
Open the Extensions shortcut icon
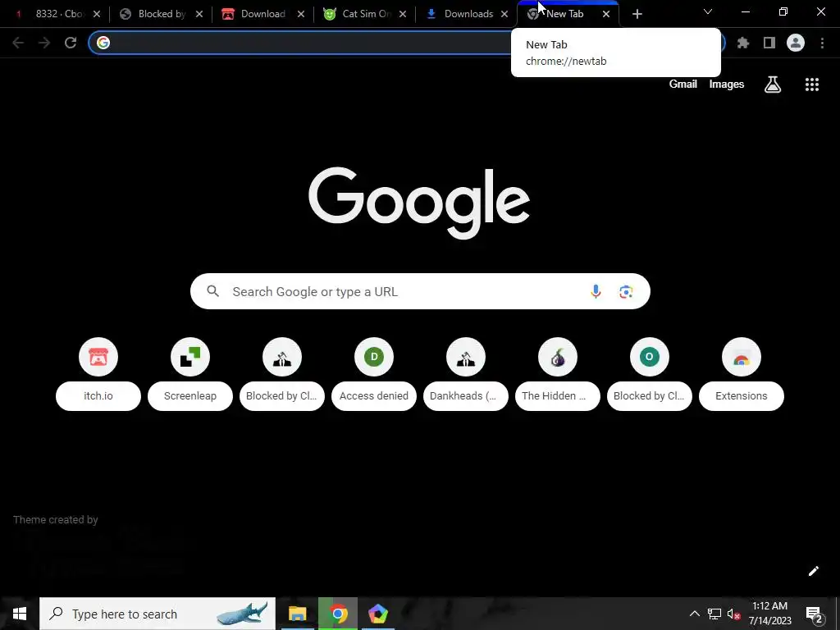click(742, 357)
